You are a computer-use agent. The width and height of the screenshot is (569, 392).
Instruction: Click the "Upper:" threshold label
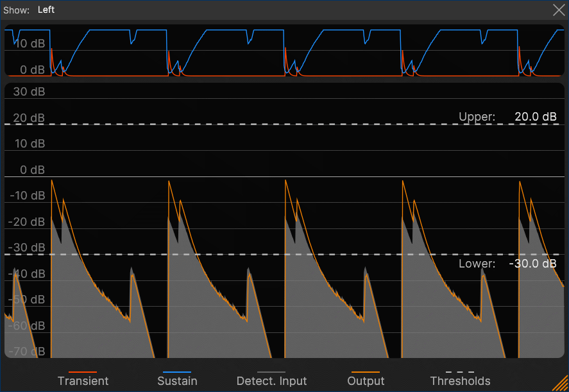click(477, 117)
